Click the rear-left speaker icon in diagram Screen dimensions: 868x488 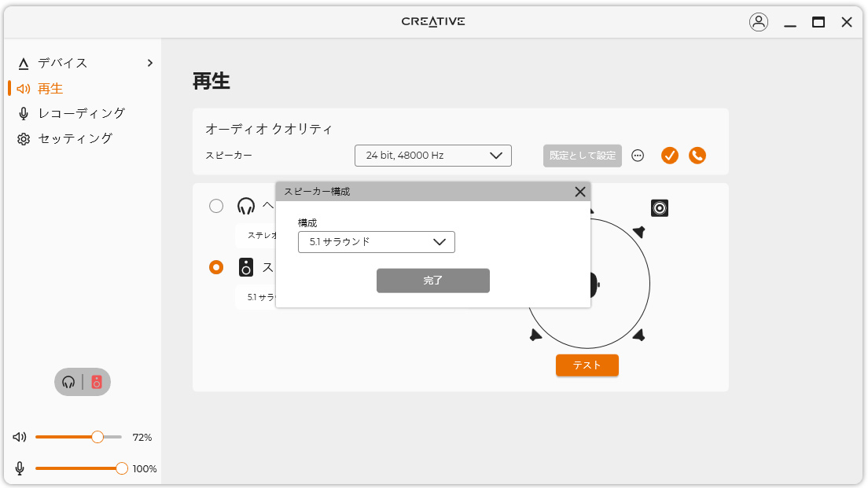point(535,335)
